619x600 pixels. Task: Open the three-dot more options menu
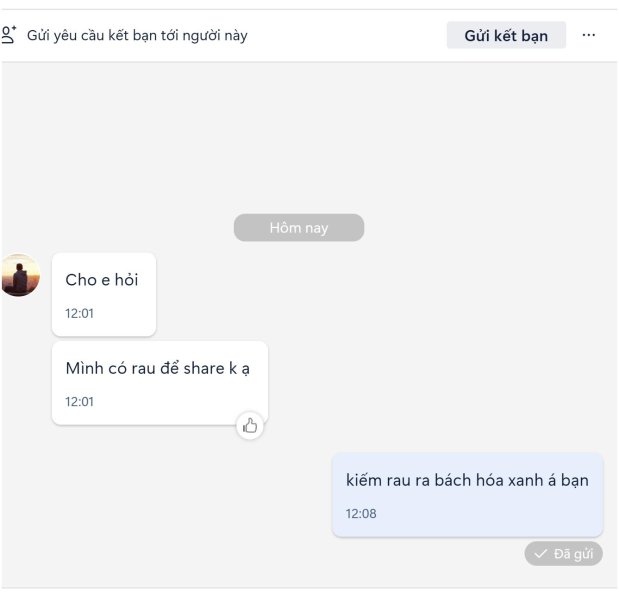pos(589,35)
